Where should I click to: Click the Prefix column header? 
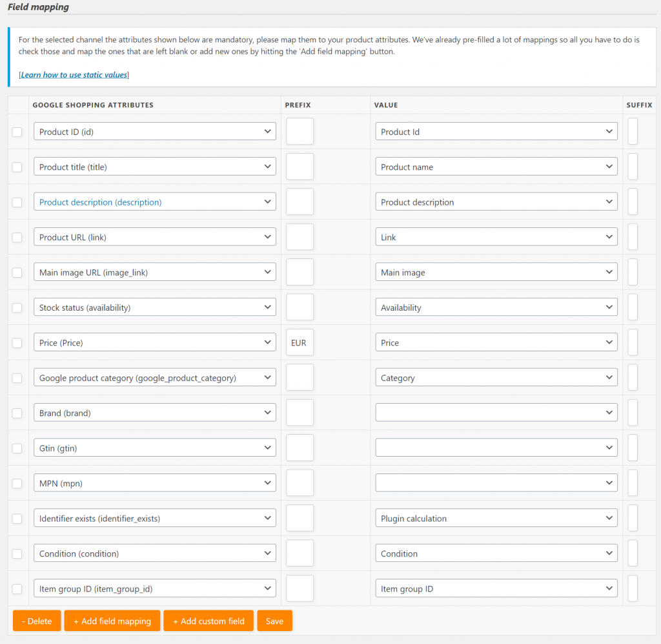tap(298, 105)
